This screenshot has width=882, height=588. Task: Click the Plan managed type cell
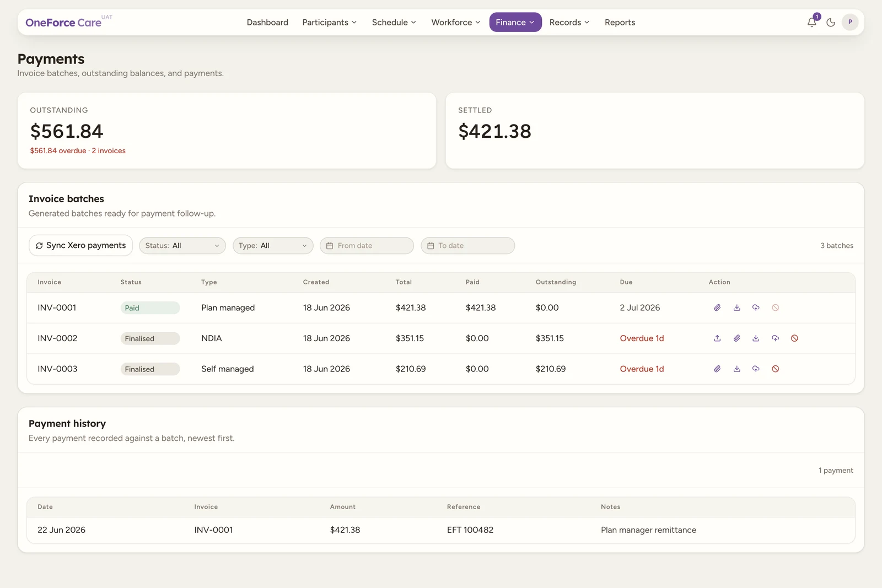click(x=228, y=308)
